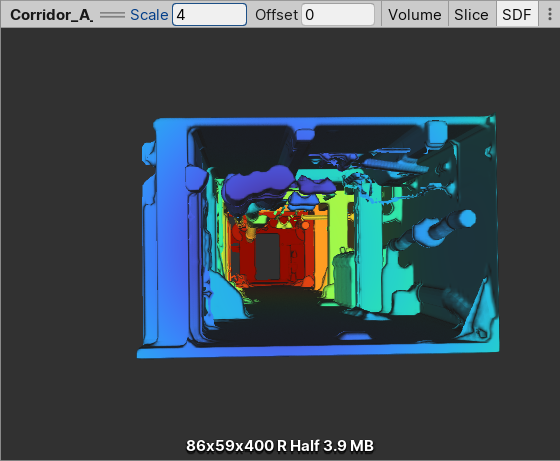Focus the Offset value input field
The height and width of the screenshot is (461, 560).
coord(338,15)
